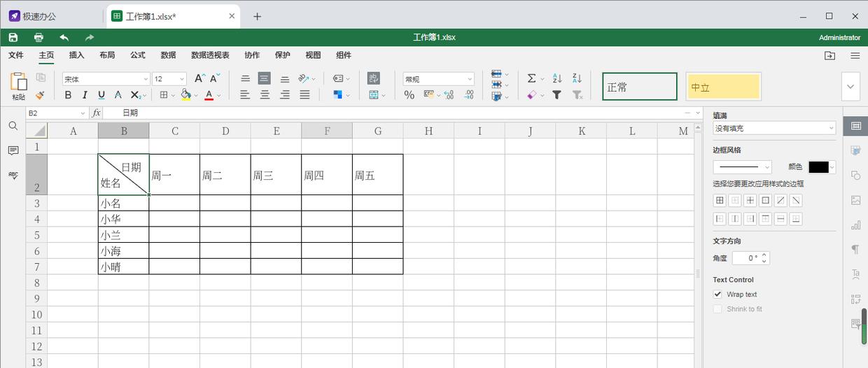This screenshot has height=368, width=868.
Task: Open the paragraph settings in the right sidebar
Action: pyautogui.click(x=855, y=249)
